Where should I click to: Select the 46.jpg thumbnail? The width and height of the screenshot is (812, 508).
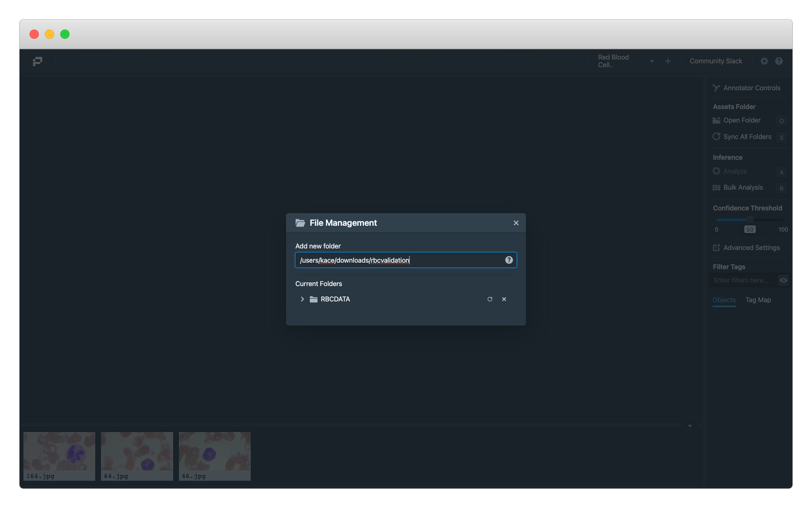pos(215,456)
